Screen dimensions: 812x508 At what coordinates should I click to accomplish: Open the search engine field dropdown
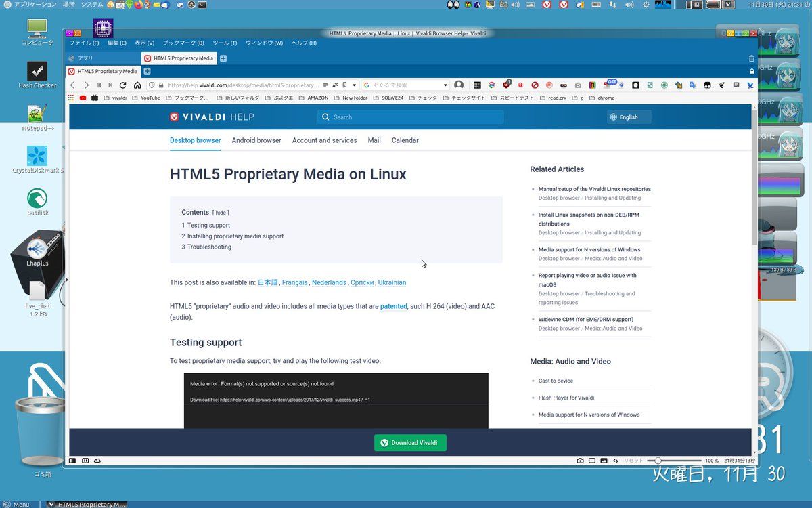pyautogui.click(x=445, y=85)
